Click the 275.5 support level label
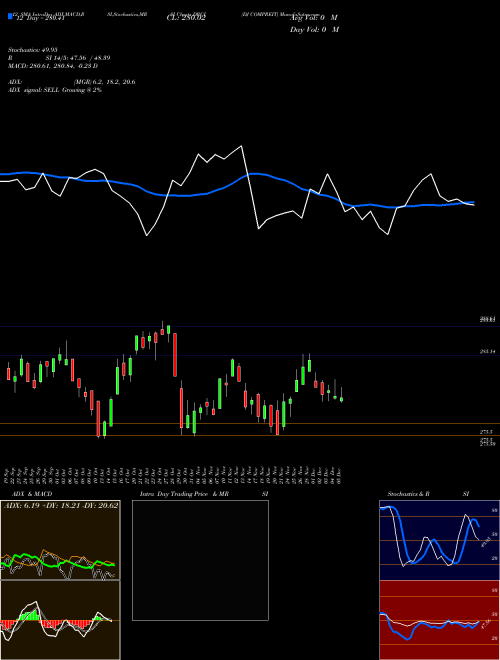 pos(487,432)
